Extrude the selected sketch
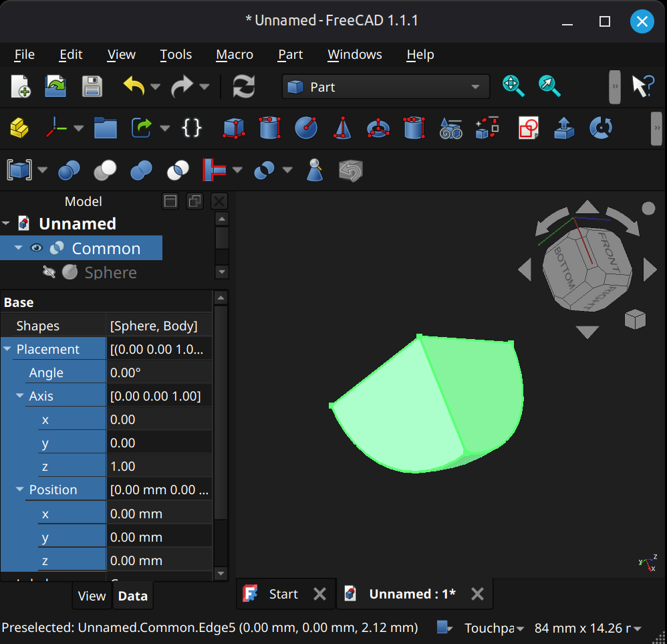The height and width of the screenshot is (644, 667). [x=565, y=128]
